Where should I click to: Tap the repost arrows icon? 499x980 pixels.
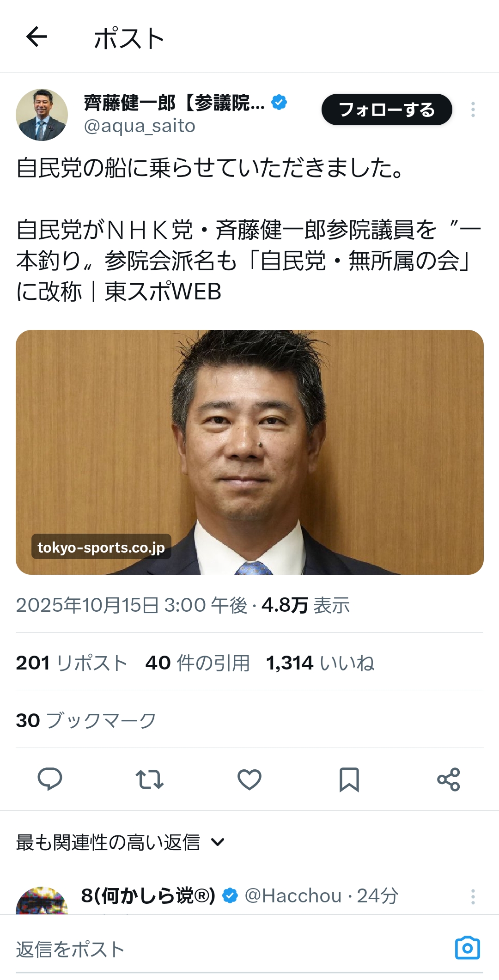point(150,779)
